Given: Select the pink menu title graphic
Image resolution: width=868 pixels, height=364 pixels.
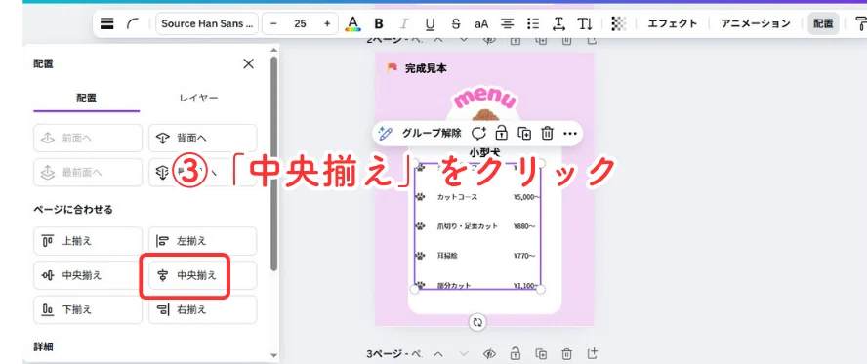Looking at the screenshot, I should click(x=484, y=99).
